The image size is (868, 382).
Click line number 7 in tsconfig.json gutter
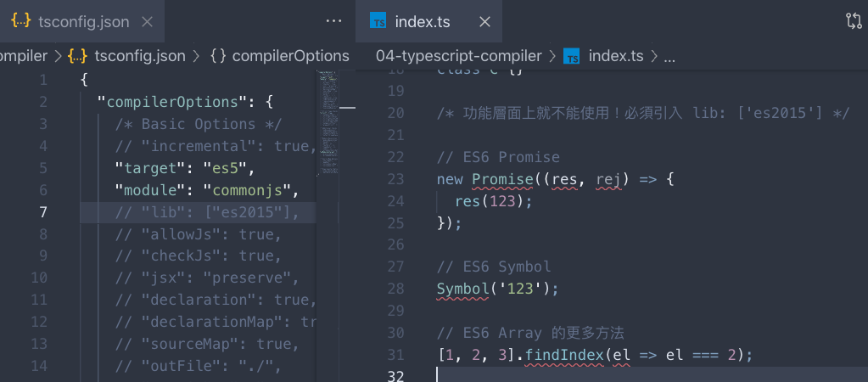[43, 212]
